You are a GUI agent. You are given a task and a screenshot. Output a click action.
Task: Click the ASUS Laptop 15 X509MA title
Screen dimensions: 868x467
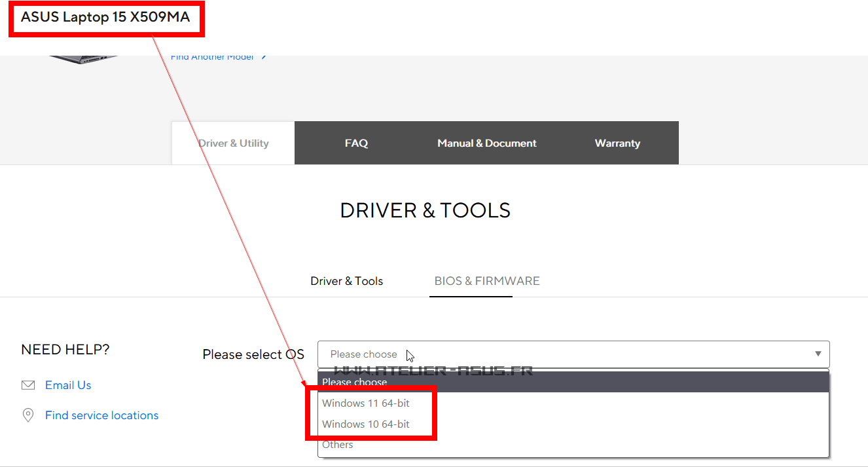(105, 17)
